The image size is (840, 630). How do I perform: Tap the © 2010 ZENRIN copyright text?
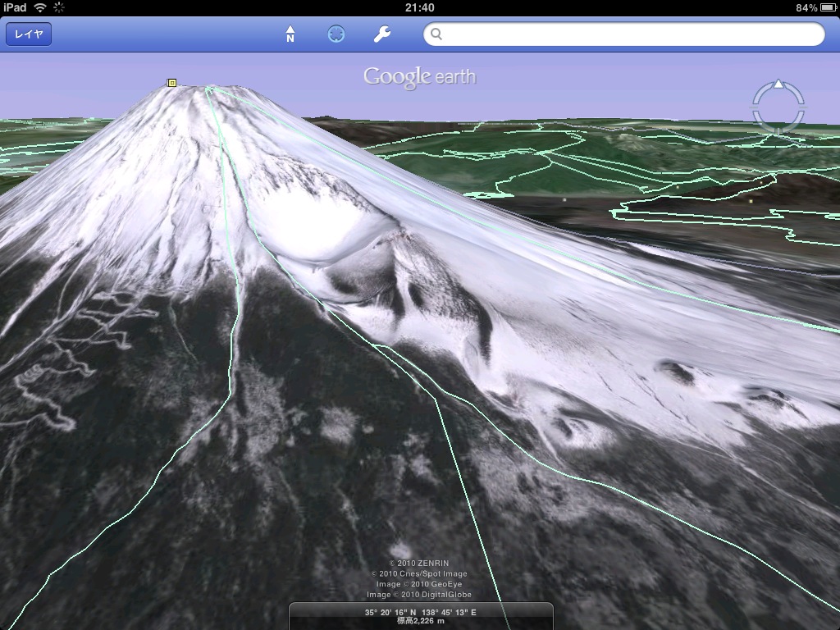(419, 563)
